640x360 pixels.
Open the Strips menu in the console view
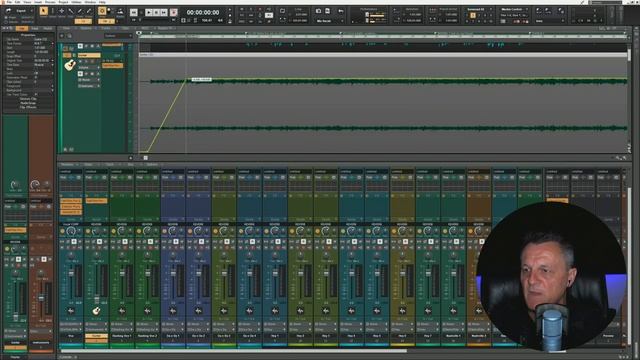pyautogui.click(x=88, y=164)
